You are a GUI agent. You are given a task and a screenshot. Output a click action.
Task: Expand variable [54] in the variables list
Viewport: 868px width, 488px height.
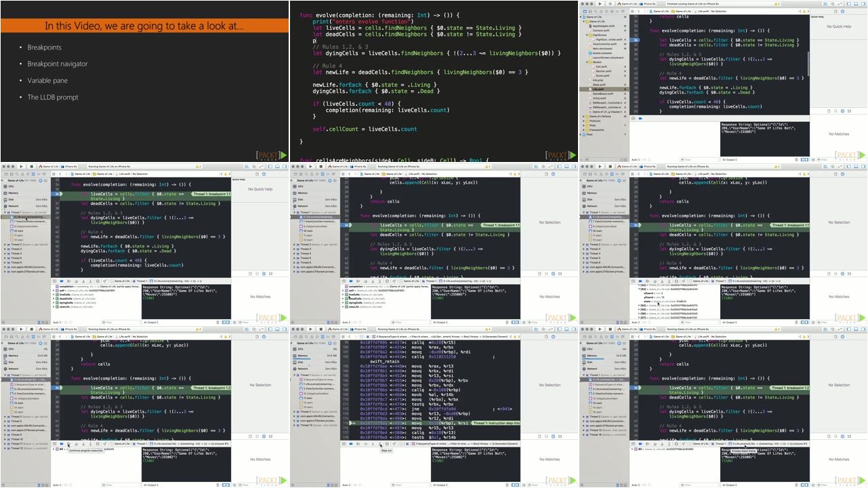tap(639, 306)
